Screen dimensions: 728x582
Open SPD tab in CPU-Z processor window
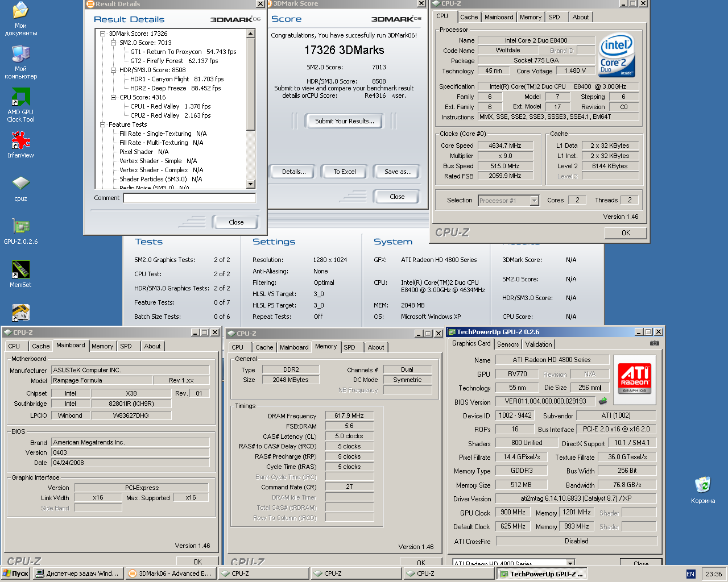click(554, 17)
